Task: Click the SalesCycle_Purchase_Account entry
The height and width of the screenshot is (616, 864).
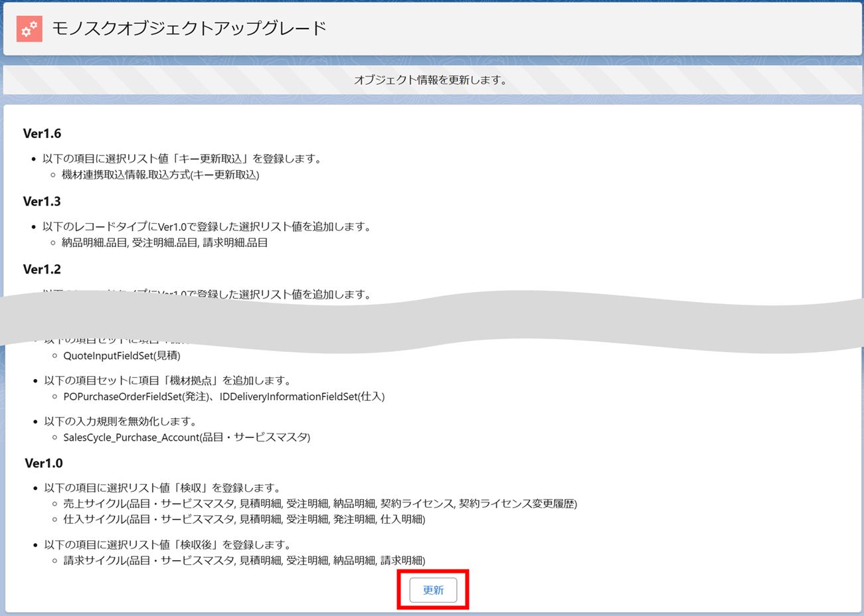Action: tap(187, 437)
